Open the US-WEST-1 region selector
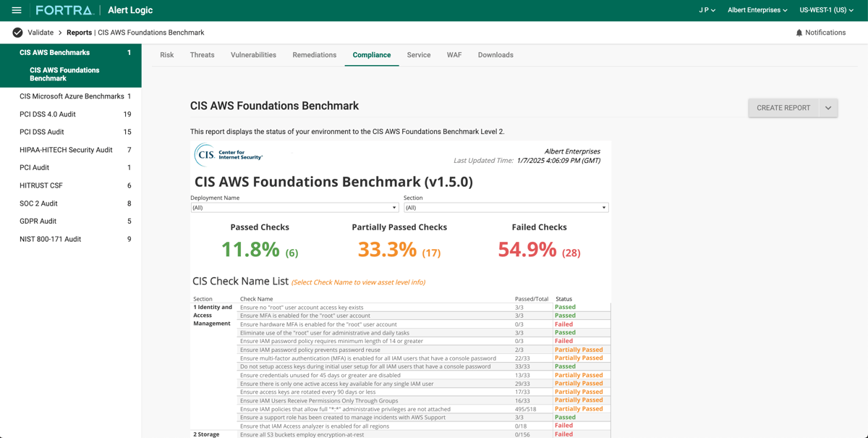 pyautogui.click(x=827, y=11)
